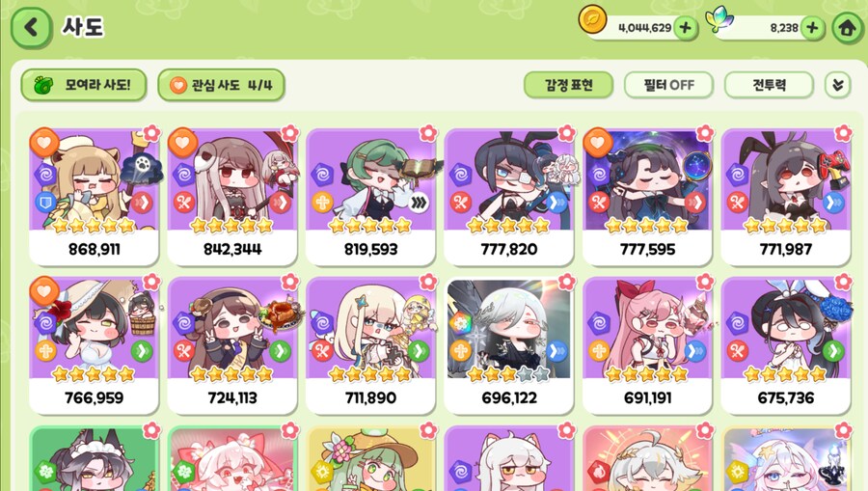Image resolution: width=868 pixels, height=491 pixels.
Task: Toggle favorite heart on 766,959 character
Action: point(44,291)
